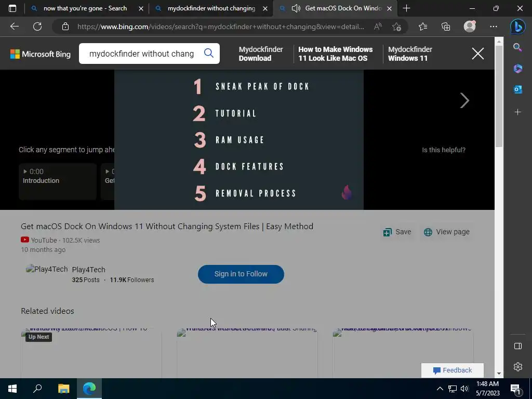Image resolution: width=532 pixels, height=399 pixels.
Task: Close the 'mydockfinder without changing' tab
Action: (x=265, y=8)
